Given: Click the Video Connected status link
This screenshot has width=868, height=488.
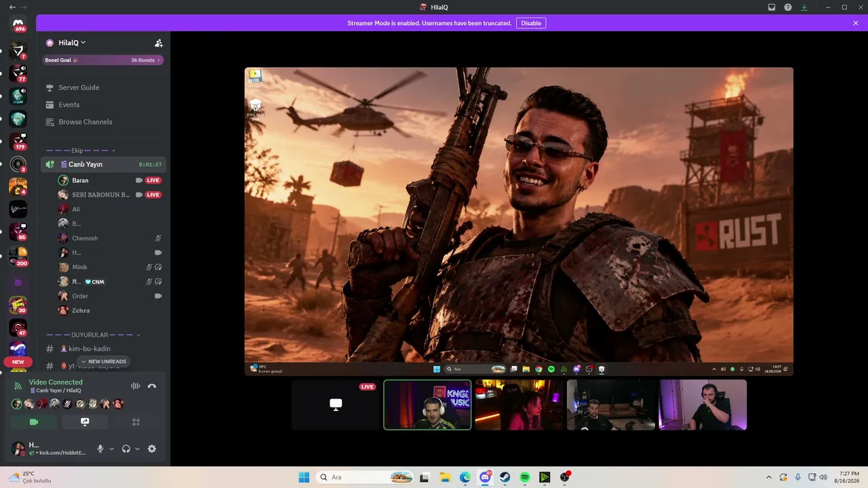Looking at the screenshot, I should [56, 382].
